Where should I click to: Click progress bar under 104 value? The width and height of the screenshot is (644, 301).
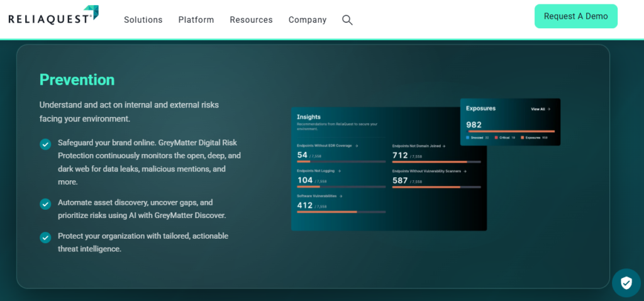click(x=341, y=187)
